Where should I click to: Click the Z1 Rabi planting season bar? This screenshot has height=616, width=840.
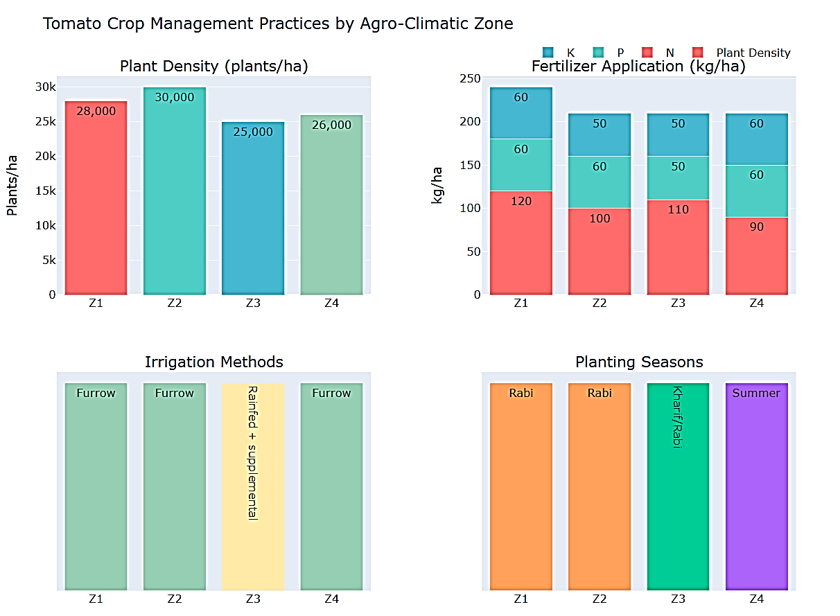tap(521, 486)
